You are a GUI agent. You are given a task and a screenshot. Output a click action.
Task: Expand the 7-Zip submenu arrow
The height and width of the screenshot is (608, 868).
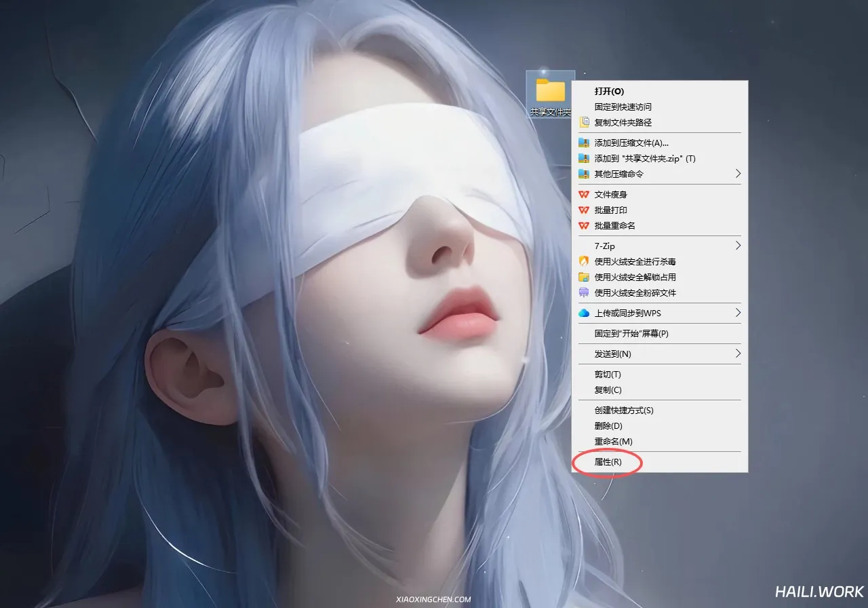coord(738,246)
